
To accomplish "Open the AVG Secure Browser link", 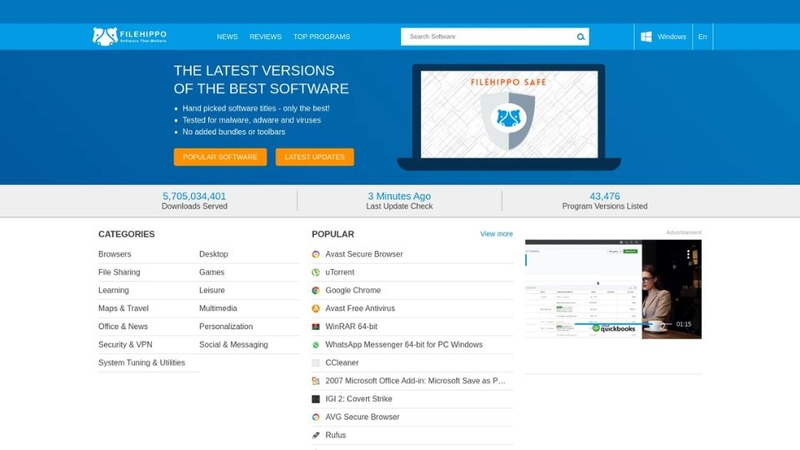I will pos(362,417).
